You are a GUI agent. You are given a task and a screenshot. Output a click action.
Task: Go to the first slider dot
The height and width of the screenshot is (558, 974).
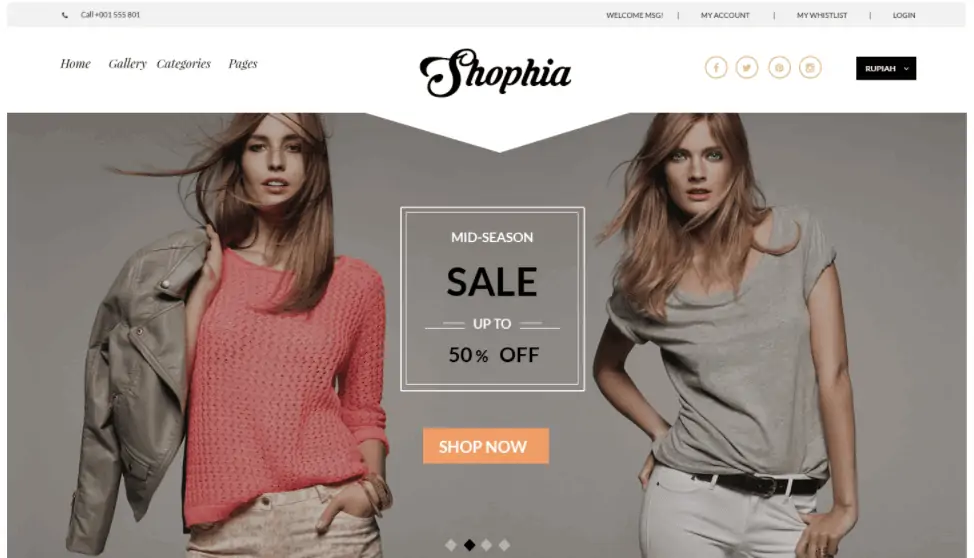click(451, 545)
